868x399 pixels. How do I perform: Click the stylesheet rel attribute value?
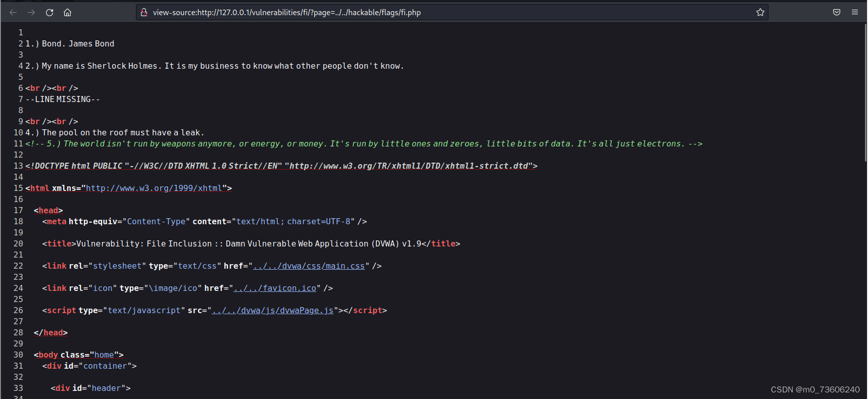tap(117, 266)
